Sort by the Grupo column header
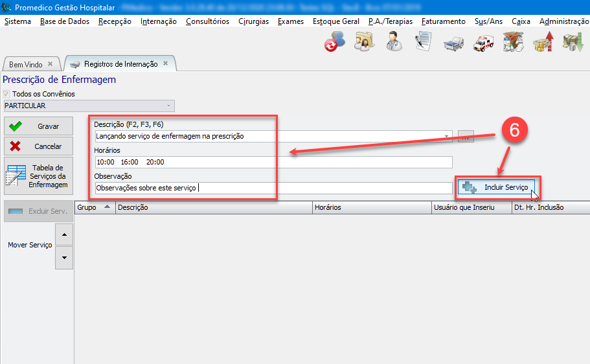 (x=95, y=208)
